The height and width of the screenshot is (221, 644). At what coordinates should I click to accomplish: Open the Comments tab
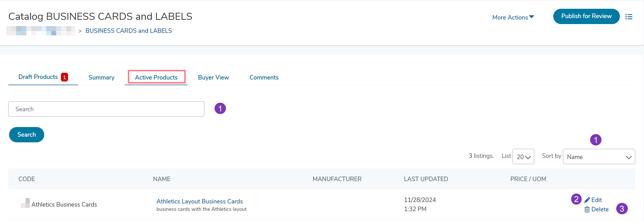click(264, 78)
